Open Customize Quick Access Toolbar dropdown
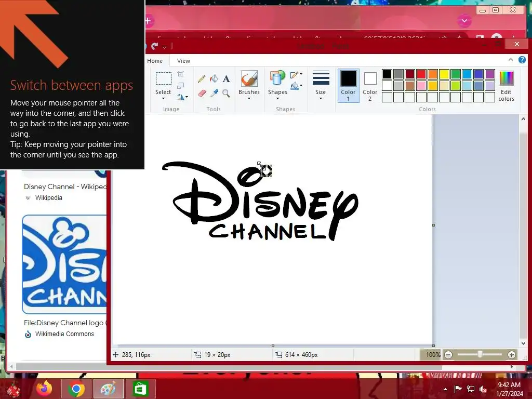 click(x=165, y=46)
